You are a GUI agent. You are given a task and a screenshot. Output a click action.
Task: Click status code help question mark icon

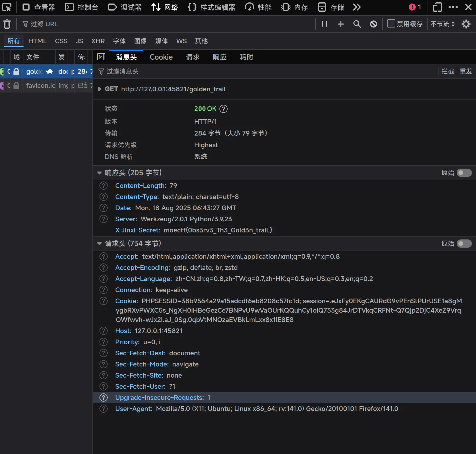pyautogui.click(x=223, y=109)
